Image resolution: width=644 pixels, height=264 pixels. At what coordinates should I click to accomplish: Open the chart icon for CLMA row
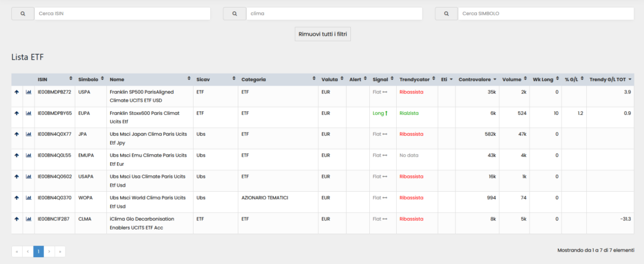click(x=28, y=219)
